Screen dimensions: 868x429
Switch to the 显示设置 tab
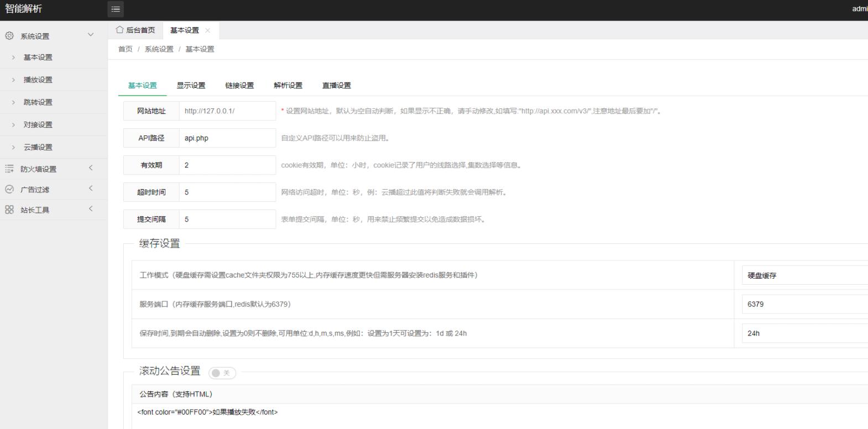pos(191,85)
